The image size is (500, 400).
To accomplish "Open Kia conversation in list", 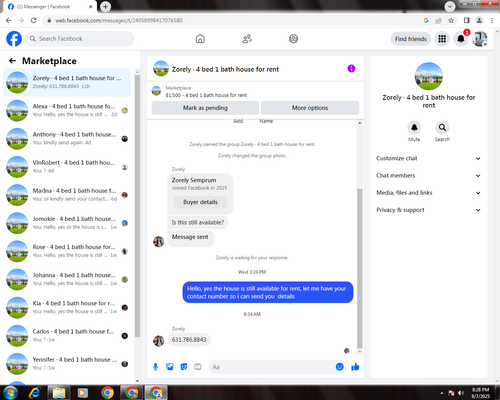I will click(x=67, y=308).
